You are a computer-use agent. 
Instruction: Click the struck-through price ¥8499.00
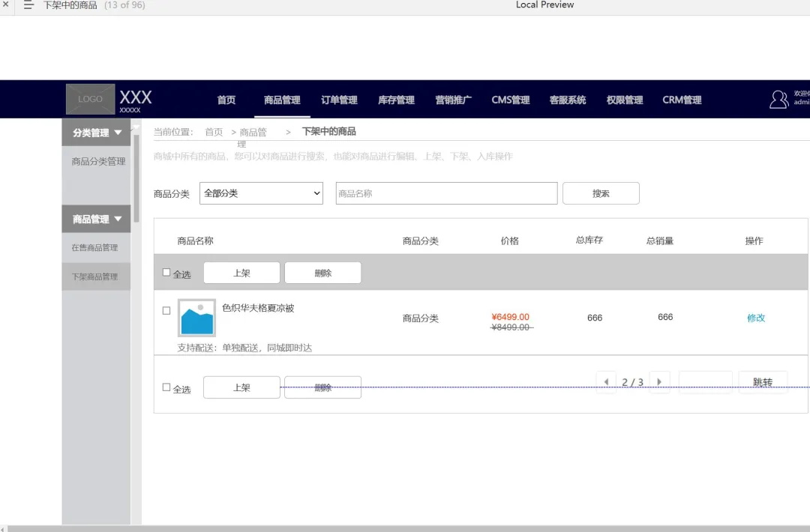(x=511, y=327)
